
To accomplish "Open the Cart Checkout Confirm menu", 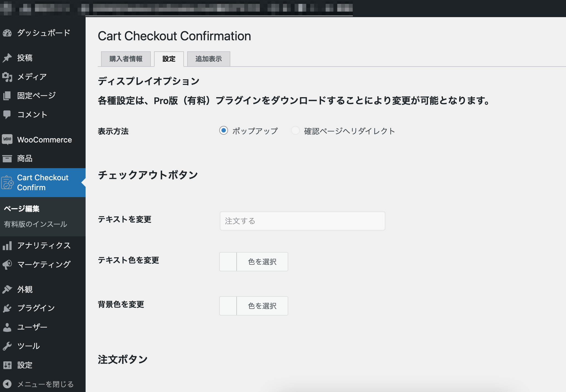I will (x=43, y=182).
